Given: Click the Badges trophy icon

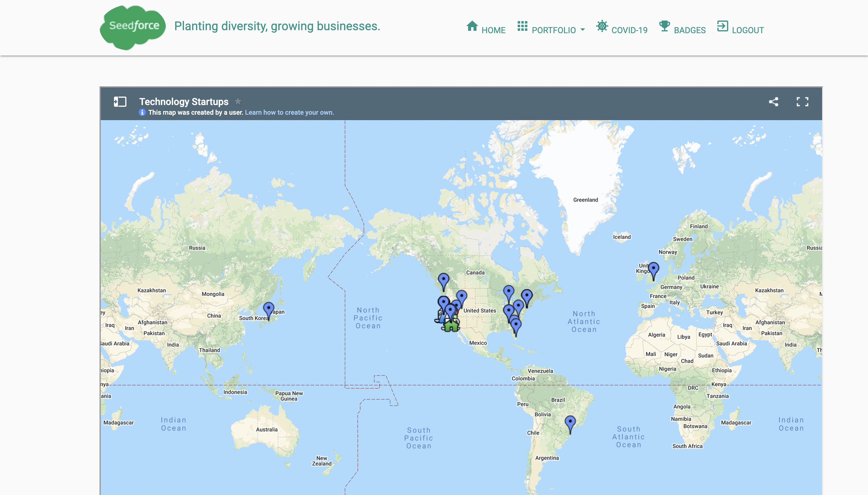Looking at the screenshot, I should coord(664,26).
